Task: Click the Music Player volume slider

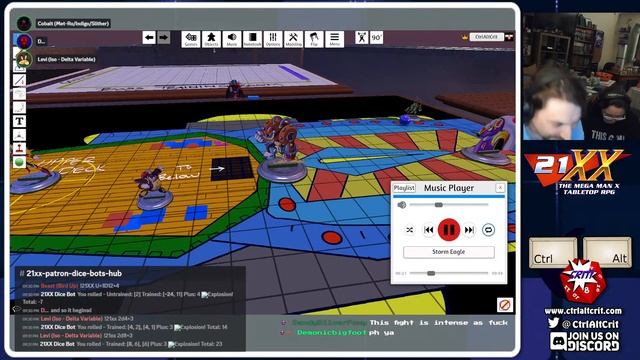Action: [x=449, y=204]
